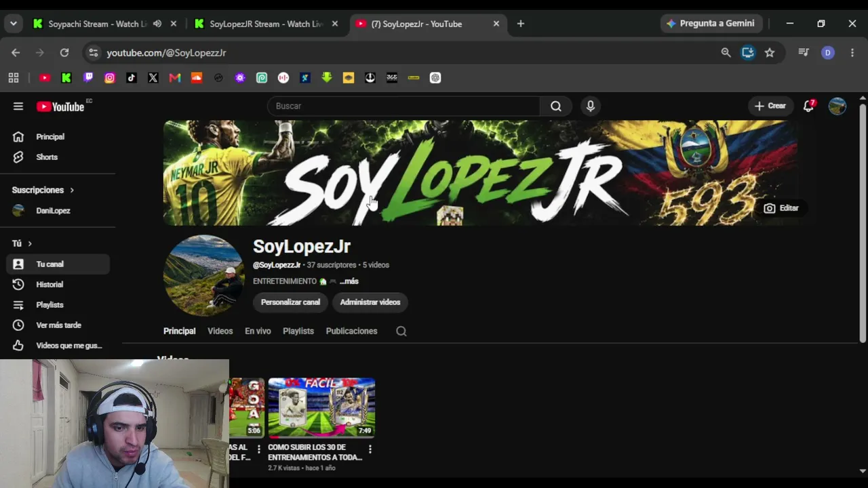Screen dimensions: 868x488
Task: Open Tu canal in the sidebar
Action: click(x=58, y=264)
